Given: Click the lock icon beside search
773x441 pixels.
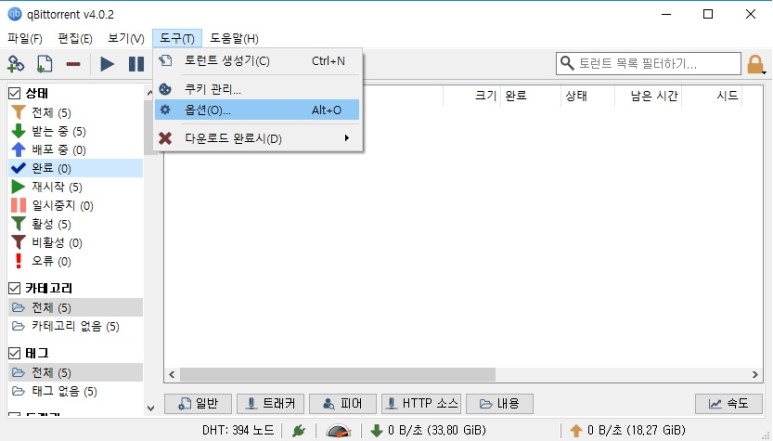Looking at the screenshot, I should (x=755, y=64).
